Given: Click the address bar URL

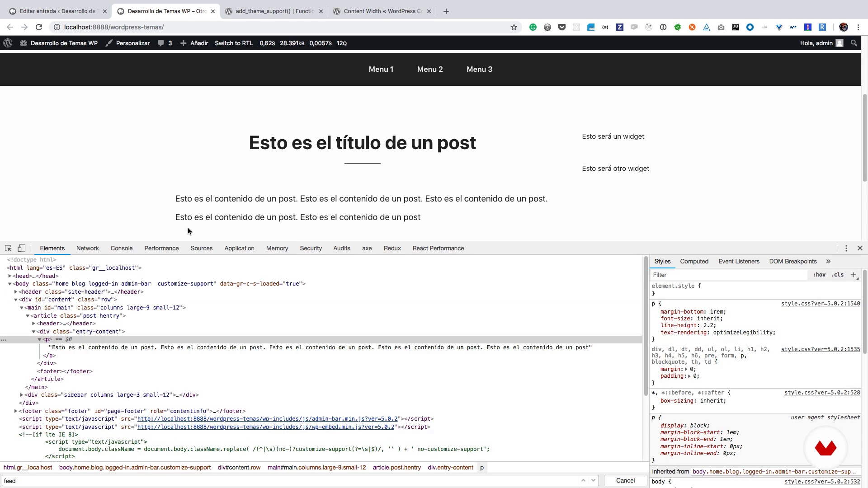Looking at the screenshot, I should click(x=114, y=27).
